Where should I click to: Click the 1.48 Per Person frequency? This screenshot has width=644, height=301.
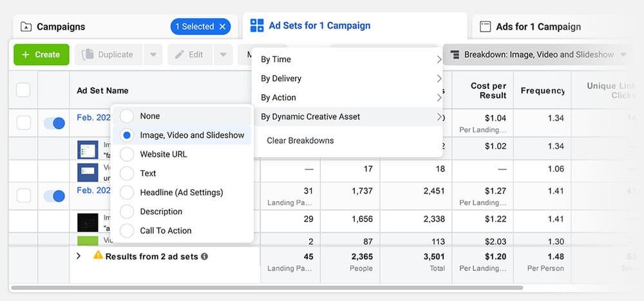(555, 257)
